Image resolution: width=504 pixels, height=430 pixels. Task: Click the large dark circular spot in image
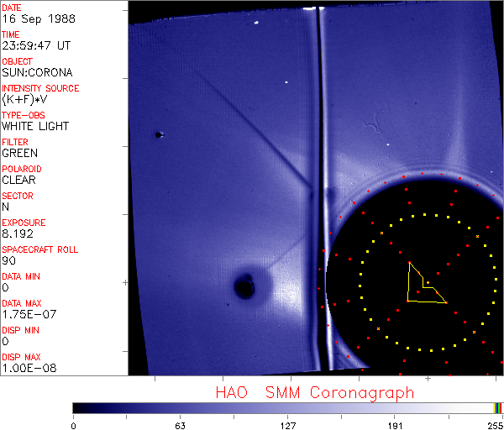(244, 287)
